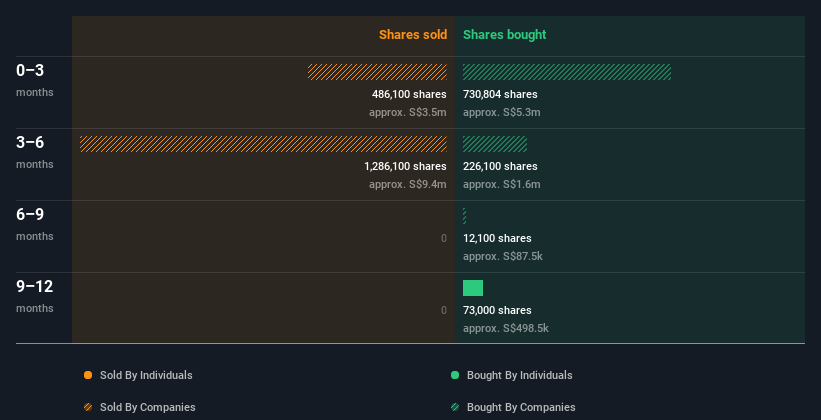Select the Sold By Companies legend label
This screenshot has width=821, height=420.
(x=148, y=407)
